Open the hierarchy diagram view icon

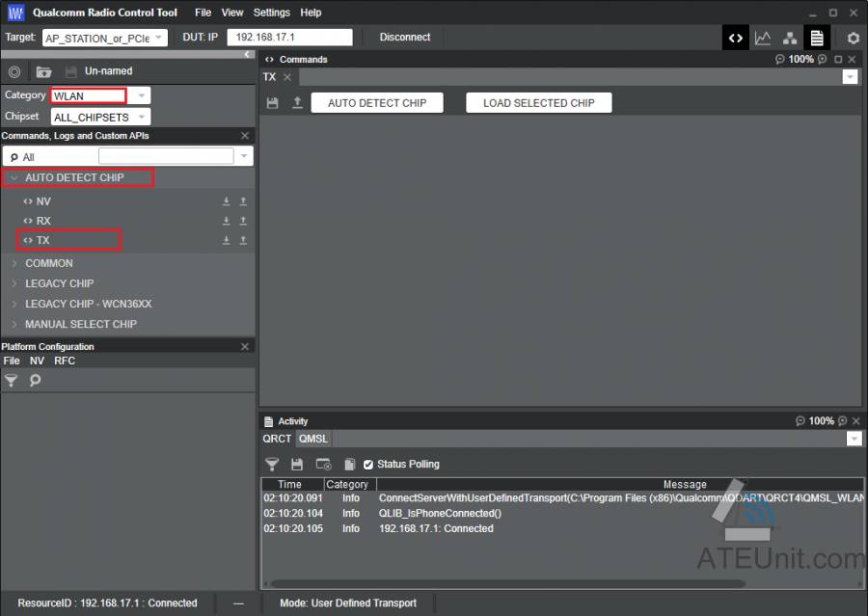pos(790,38)
